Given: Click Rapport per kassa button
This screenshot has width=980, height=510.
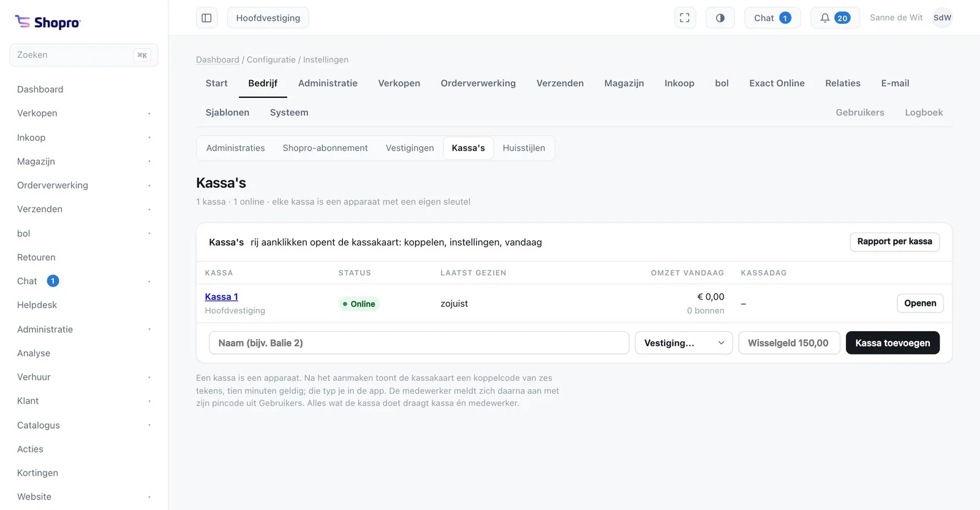Looking at the screenshot, I should click(x=894, y=242).
